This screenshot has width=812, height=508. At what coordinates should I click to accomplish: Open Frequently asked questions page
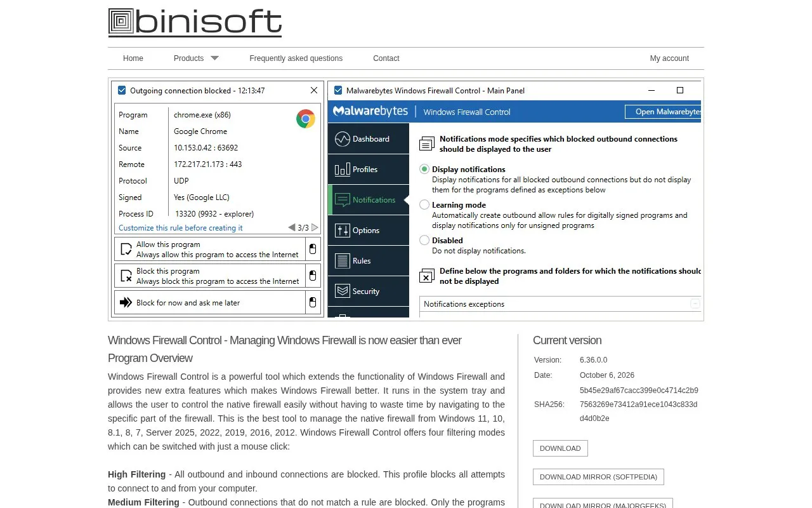click(x=296, y=58)
